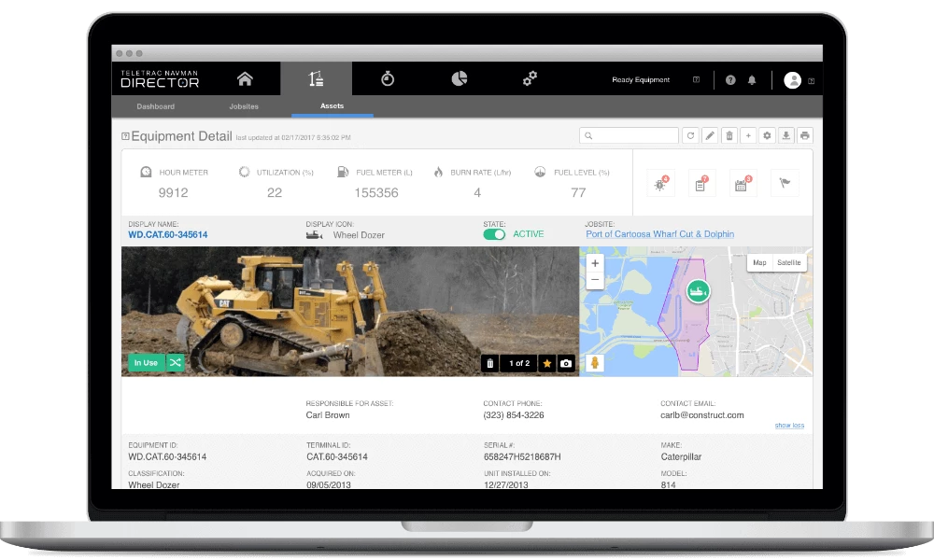Click the flag icon
Viewport: 934px width, 560px height.
coord(785,183)
